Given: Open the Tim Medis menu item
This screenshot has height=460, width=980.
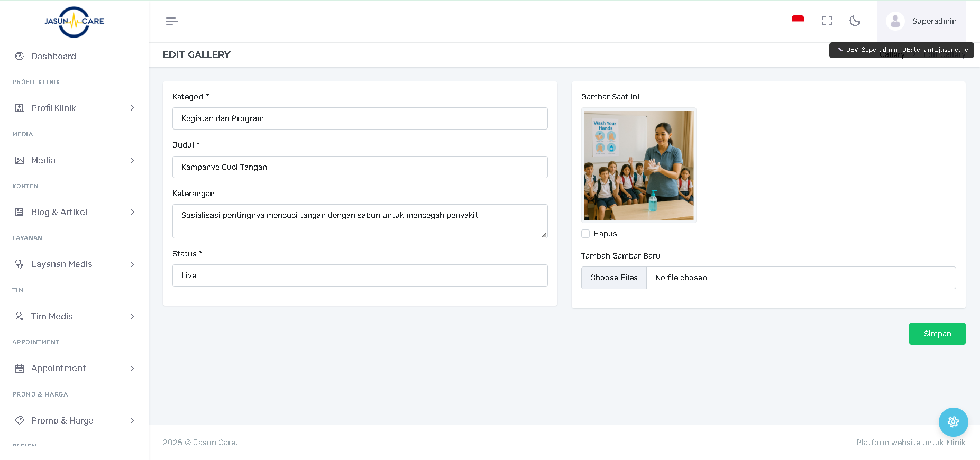Looking at the screenshot, I should tap(52, 316).
